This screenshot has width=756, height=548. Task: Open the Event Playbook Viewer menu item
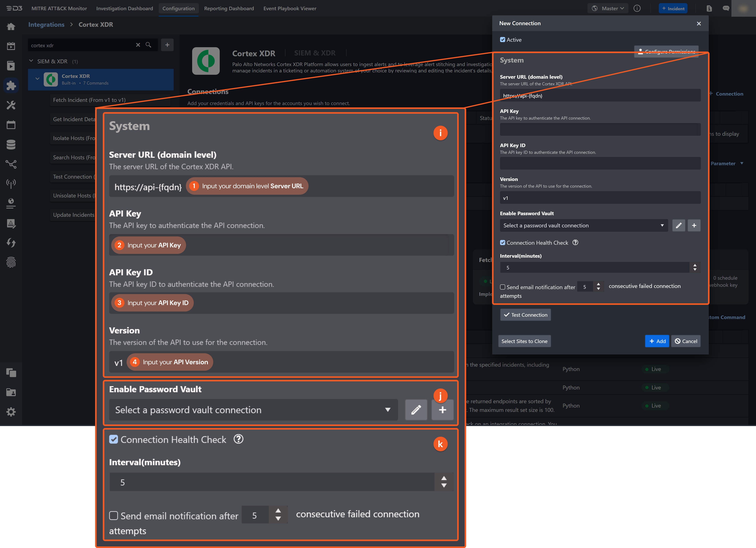point(290,8)
